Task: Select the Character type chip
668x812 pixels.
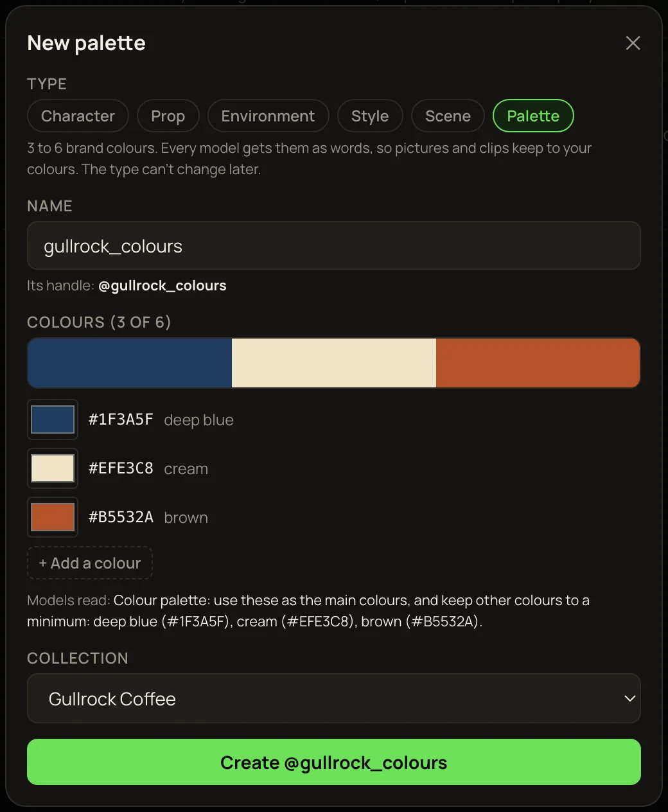Action: 78,116
